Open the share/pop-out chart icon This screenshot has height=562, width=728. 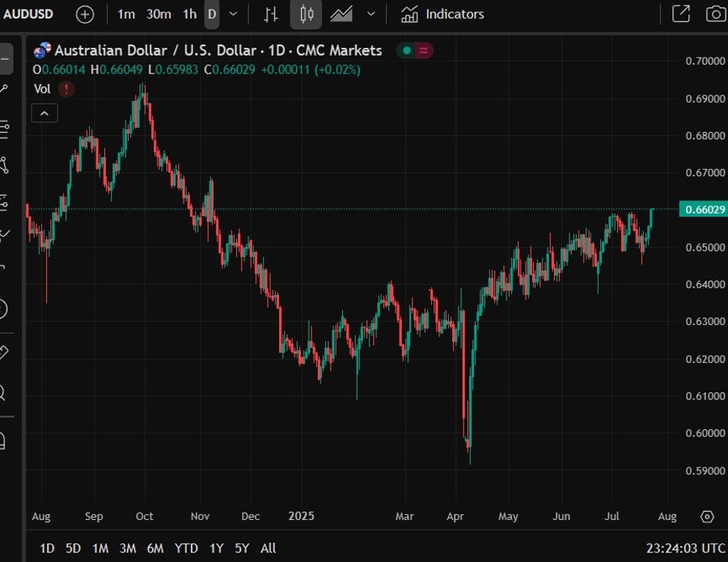[x=681, y=14]
